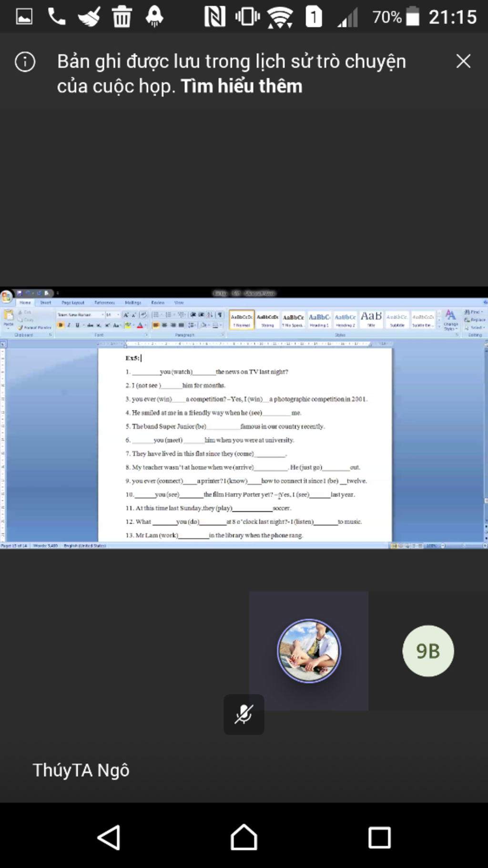Screen dimensions: 488x868
Task: Toggle Underline formatting
Action: click(77, 325)
